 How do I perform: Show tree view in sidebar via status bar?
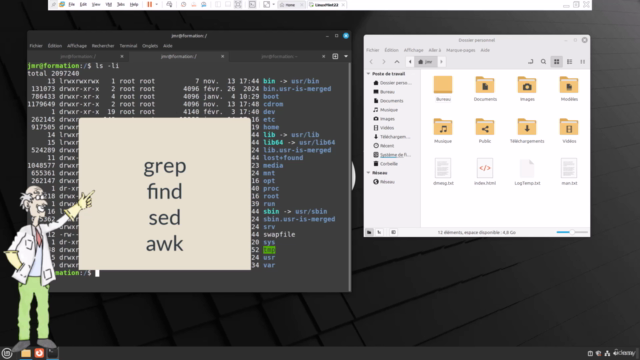[380, 232]
